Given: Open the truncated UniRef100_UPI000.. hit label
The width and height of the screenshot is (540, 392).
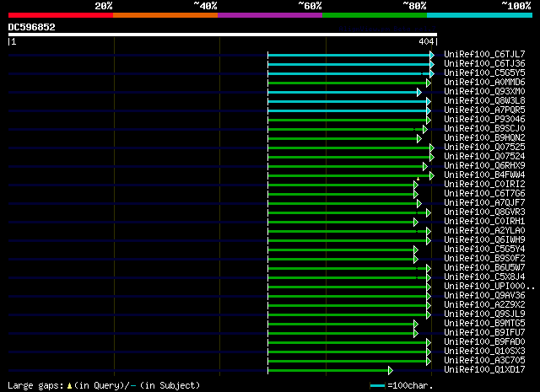Looking at the screenshot, I should (489, 287).
